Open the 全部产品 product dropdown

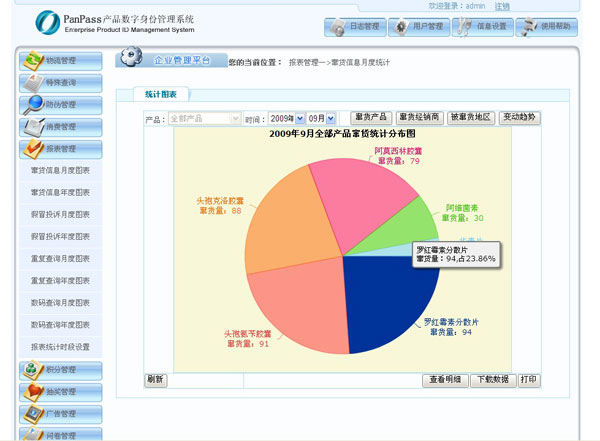tap(205, 118)
